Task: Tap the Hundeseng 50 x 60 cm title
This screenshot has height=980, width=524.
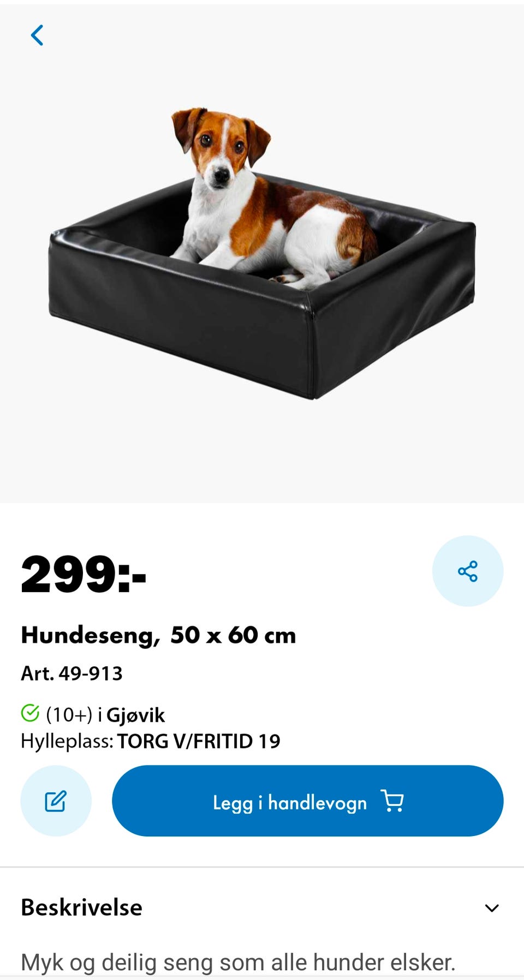Action: point(158,635)
